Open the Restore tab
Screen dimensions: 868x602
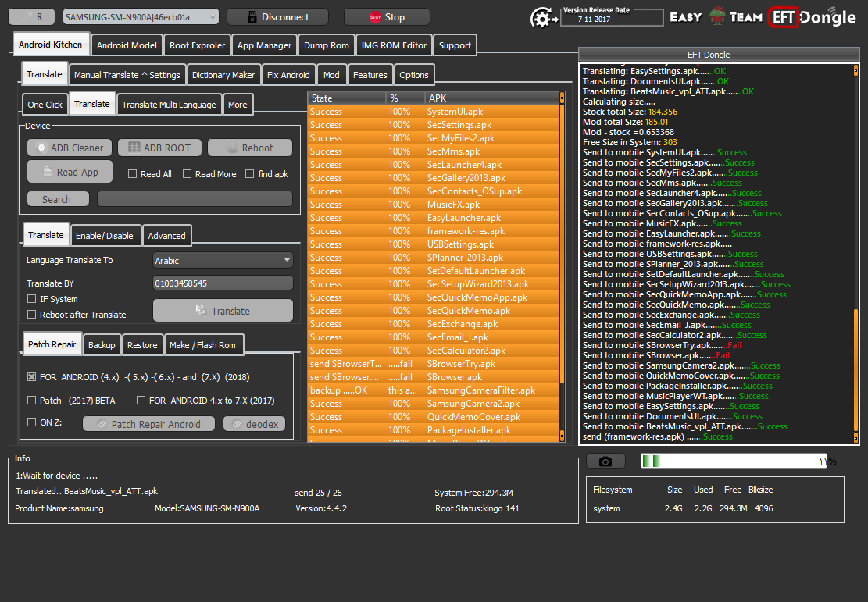click(x=142, y=345)
